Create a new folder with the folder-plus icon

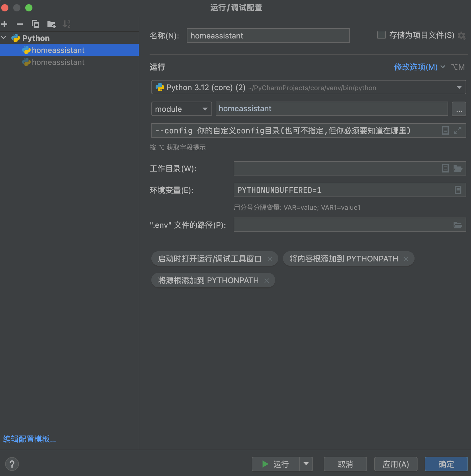[x=51, y=24]
